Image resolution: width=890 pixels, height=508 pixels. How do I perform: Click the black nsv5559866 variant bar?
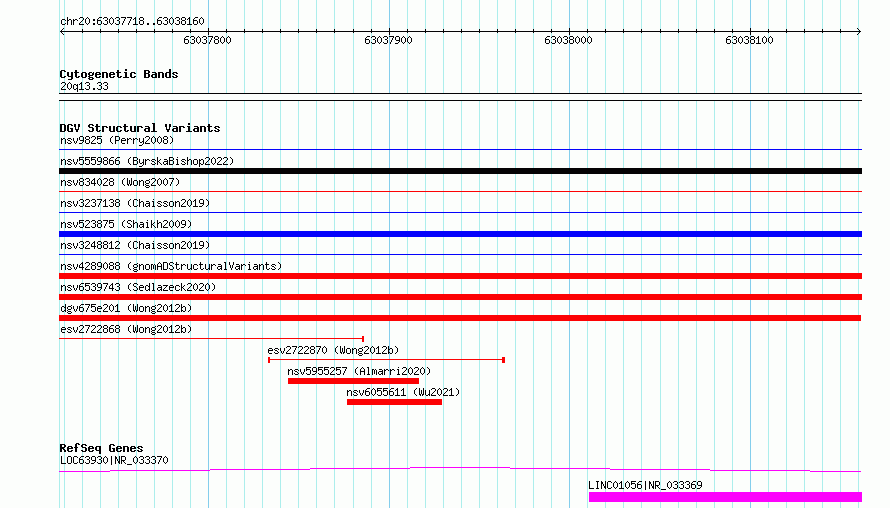click(x=460, y=171)
